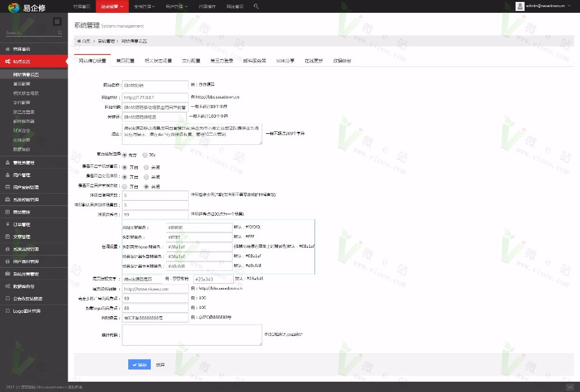Click the ICP备88888888 record field
The image size is (580, 392).
[x=155, y=318]
